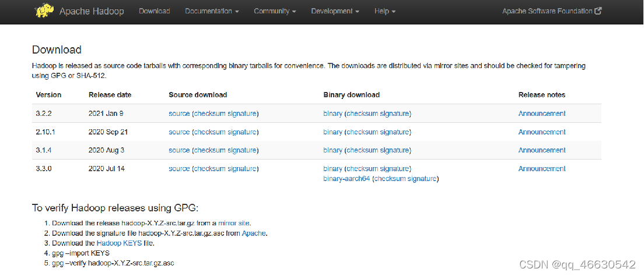Open the Hadoop KEYS file link
The image size is (644, 276).
pyautogui.click(x=119, y=243)
